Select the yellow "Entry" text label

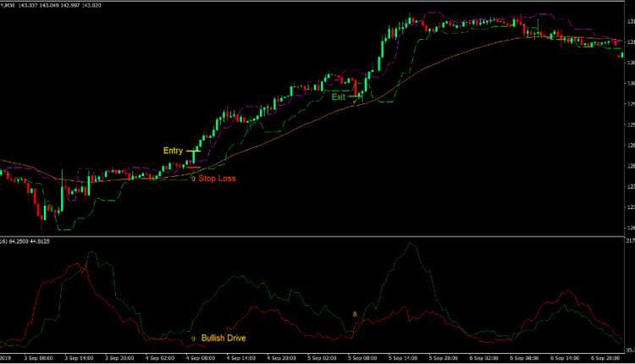pyautogui.click(x=173, y=151)
